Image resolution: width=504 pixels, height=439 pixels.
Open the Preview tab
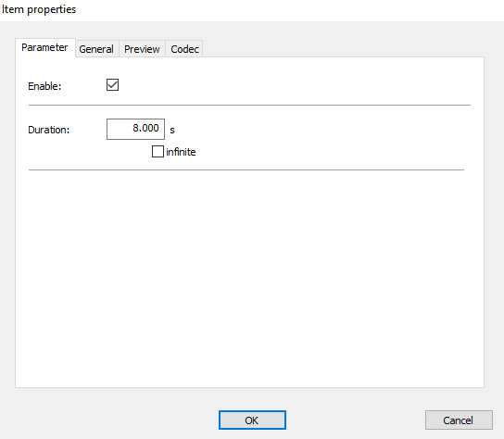142,49
